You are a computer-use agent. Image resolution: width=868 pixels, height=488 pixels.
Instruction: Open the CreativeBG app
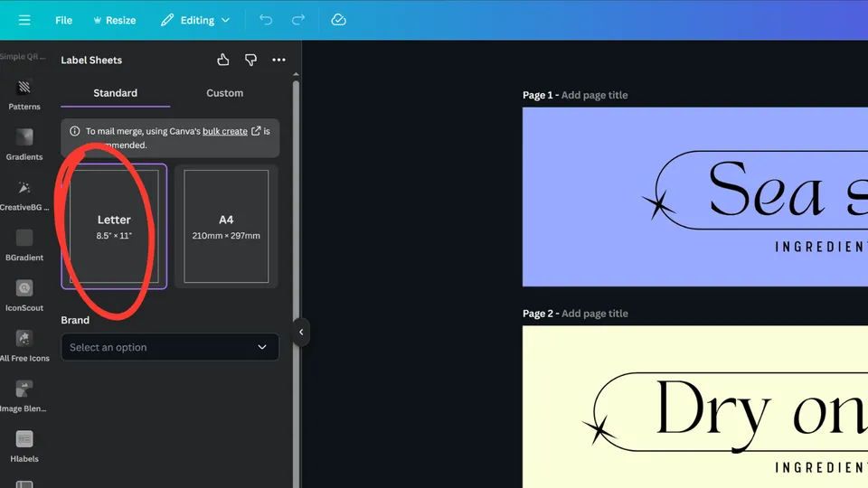[x=24, y=195]
